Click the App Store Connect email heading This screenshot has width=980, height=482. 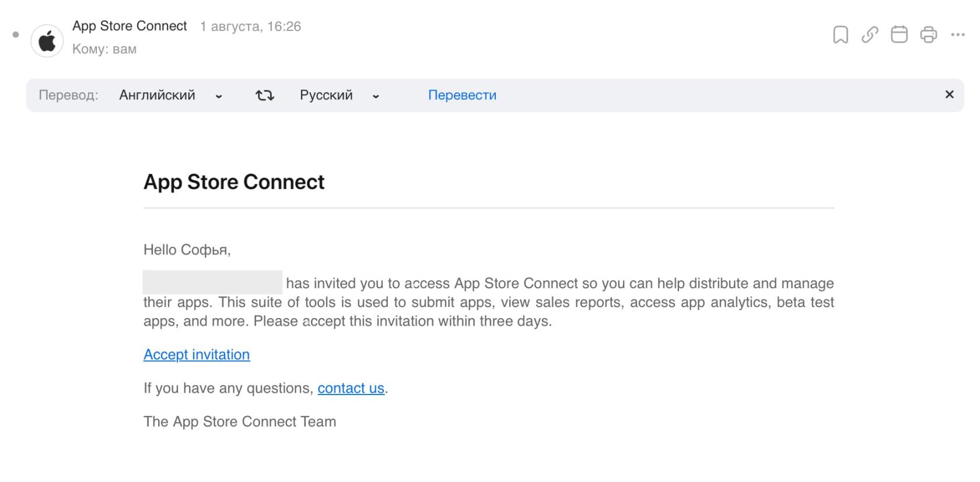tap(234, 182)
